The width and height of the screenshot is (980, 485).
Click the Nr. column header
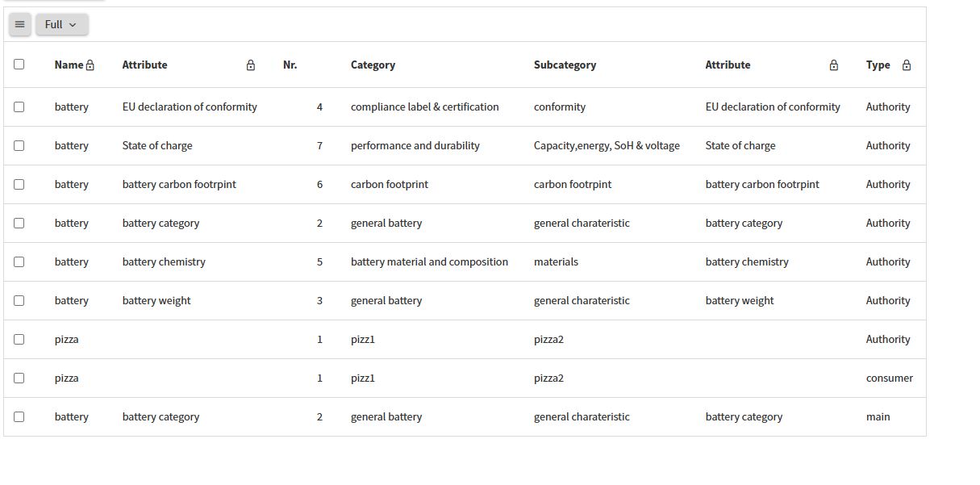click(x=290, y=65)
